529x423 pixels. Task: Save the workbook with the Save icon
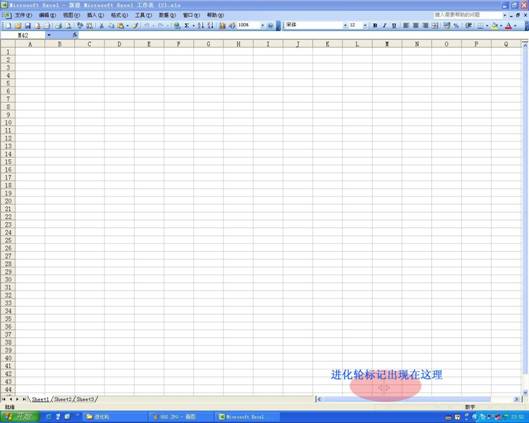click(28, 26)
